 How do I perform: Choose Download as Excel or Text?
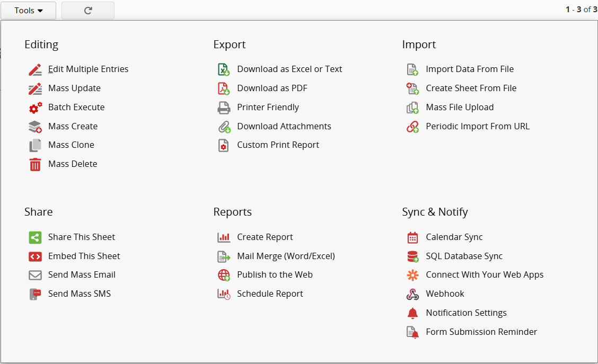click(x=289, y=69)
